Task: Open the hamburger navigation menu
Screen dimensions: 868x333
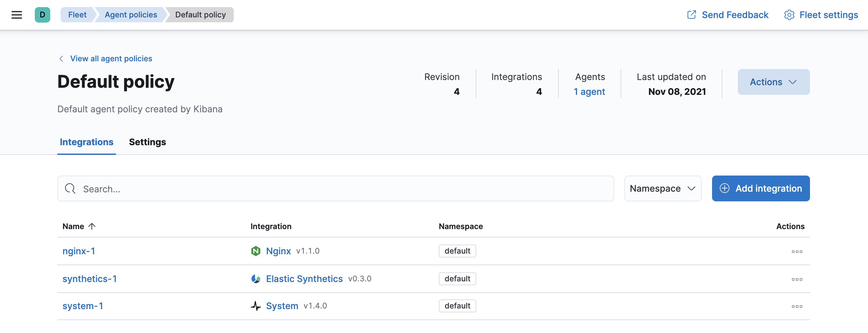Action: pos(16,15)
